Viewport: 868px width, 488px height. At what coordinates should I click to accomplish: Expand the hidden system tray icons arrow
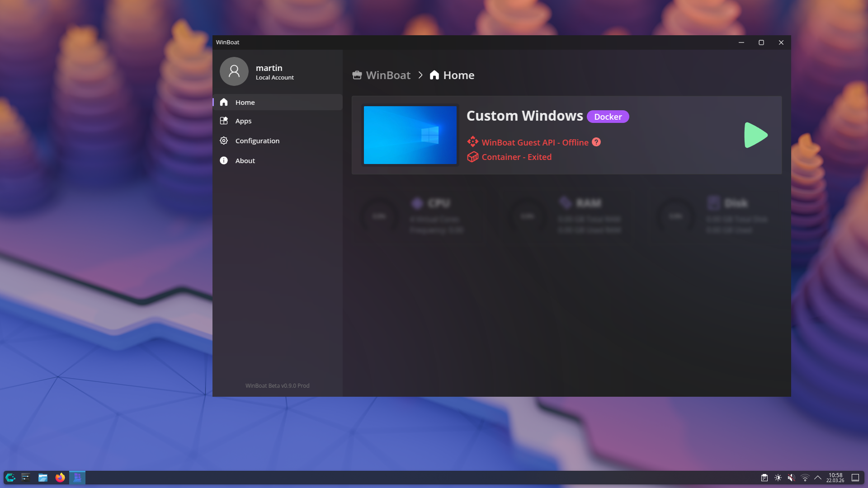[x=818, y=478]
